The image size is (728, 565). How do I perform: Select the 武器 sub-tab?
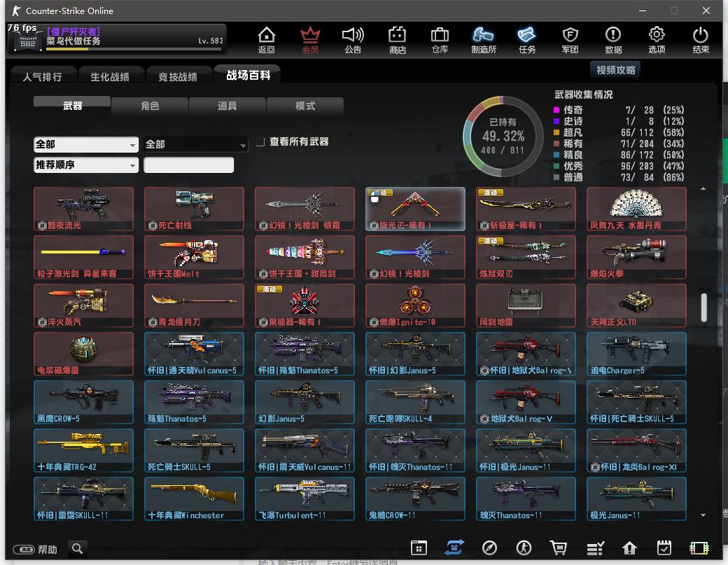[x=72, y=106]
